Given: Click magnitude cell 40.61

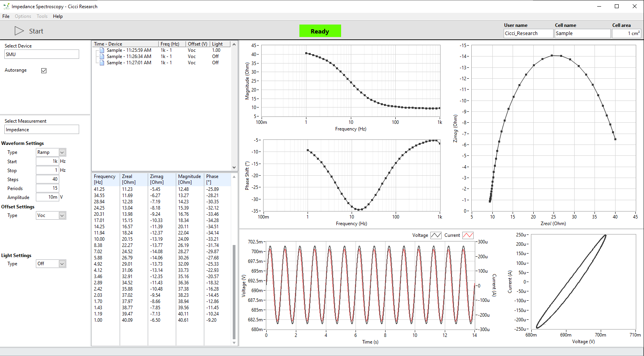Looking at the screenshot, I should click(x=183, y=320).
